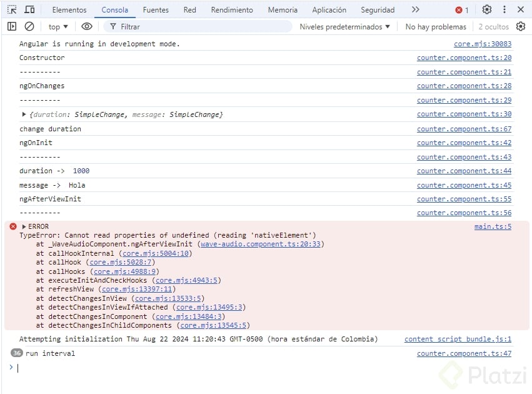Image resolution: width=532 pixels, height=394 pixels.
Task: Open console settings gear beside hidden count
Action: point(521,27)
